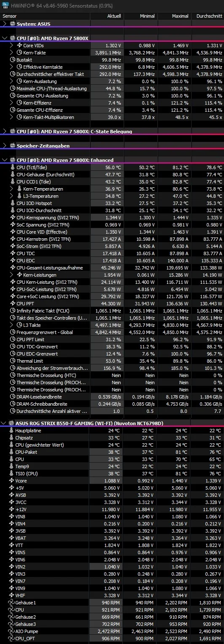This screenshot has width=224, height=644.
Task: Select the CPU Core VID (Effective) row
Action: 112,232
